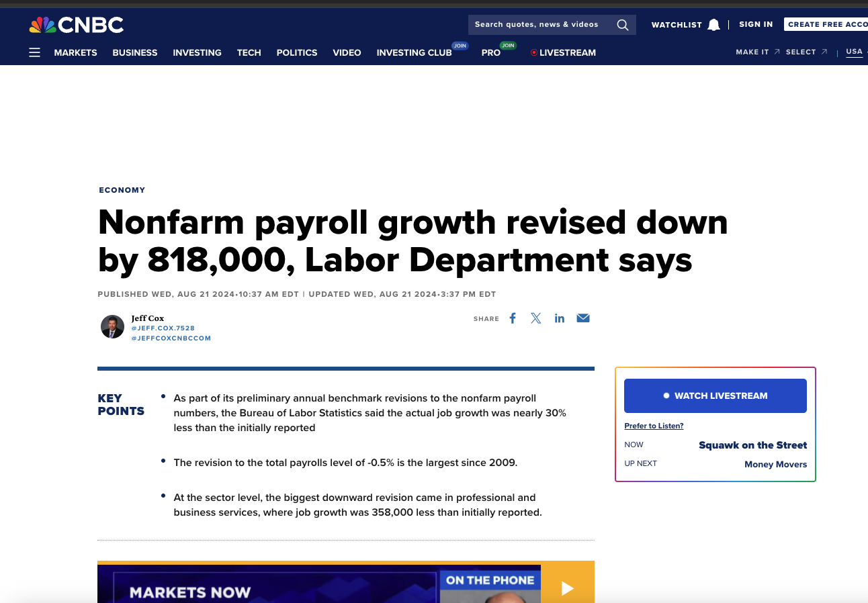Open the Tech menu

point(249,52)
